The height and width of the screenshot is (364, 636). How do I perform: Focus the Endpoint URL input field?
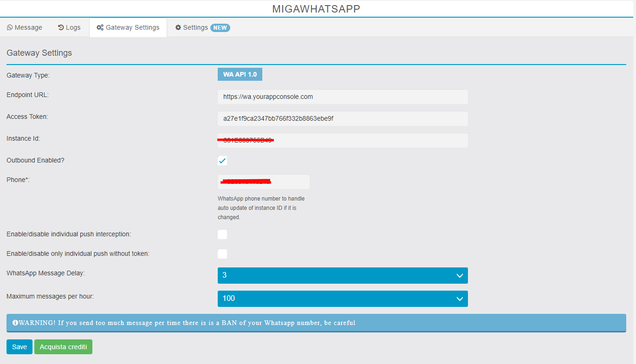click(342, 97)
